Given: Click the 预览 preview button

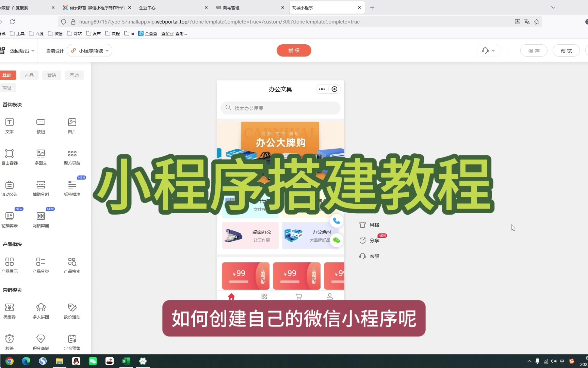Looking at the screenshot, I should (566, 51).
